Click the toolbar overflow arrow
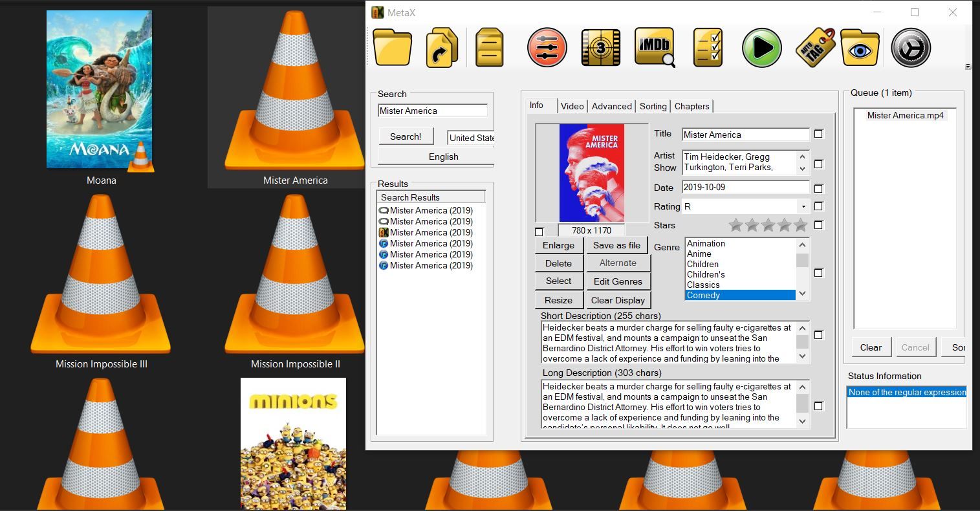980x511 pixels. [x=968, y=67]
